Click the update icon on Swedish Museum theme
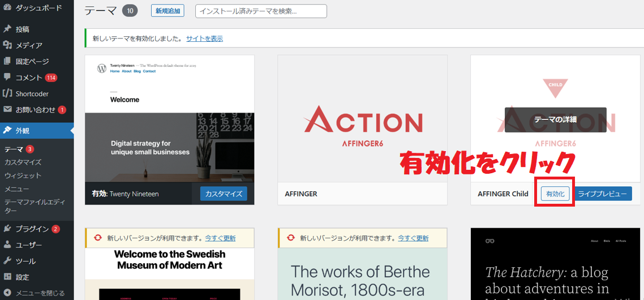 pos(98,238)
